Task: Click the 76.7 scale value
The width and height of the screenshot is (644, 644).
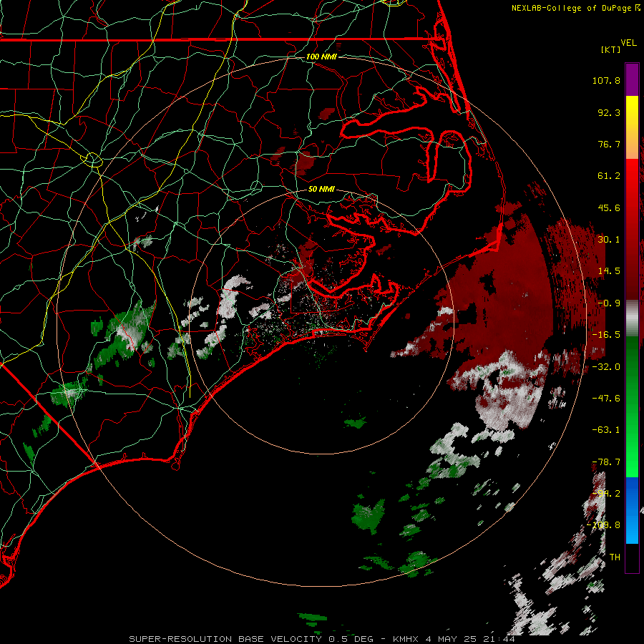Action: click(609, 144)
